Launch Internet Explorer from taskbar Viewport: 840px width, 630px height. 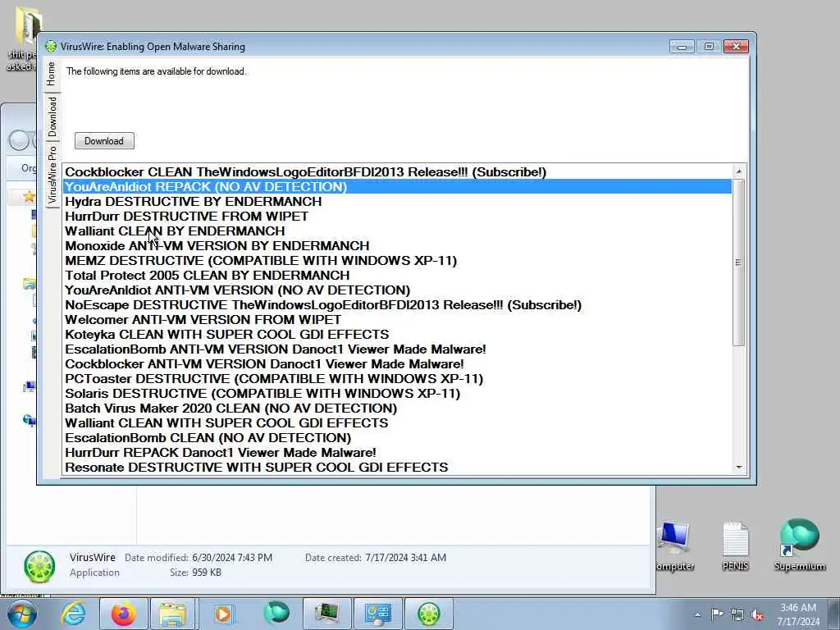coord(73,614)
